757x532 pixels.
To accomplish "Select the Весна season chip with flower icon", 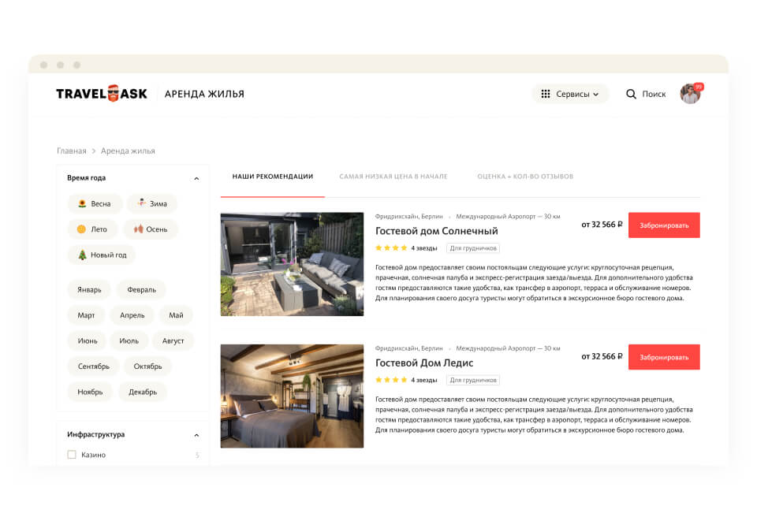I will point(95,203).
